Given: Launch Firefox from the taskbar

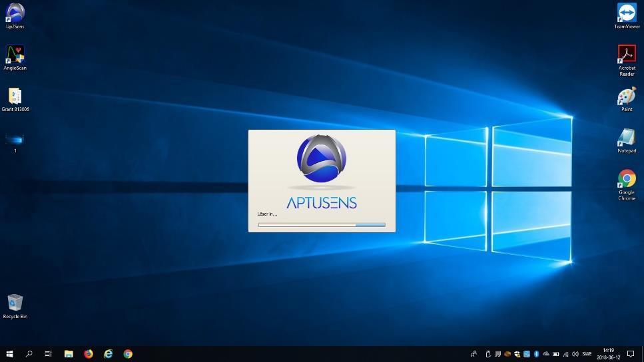Looking at the screenshot, I should coord(89,354).
